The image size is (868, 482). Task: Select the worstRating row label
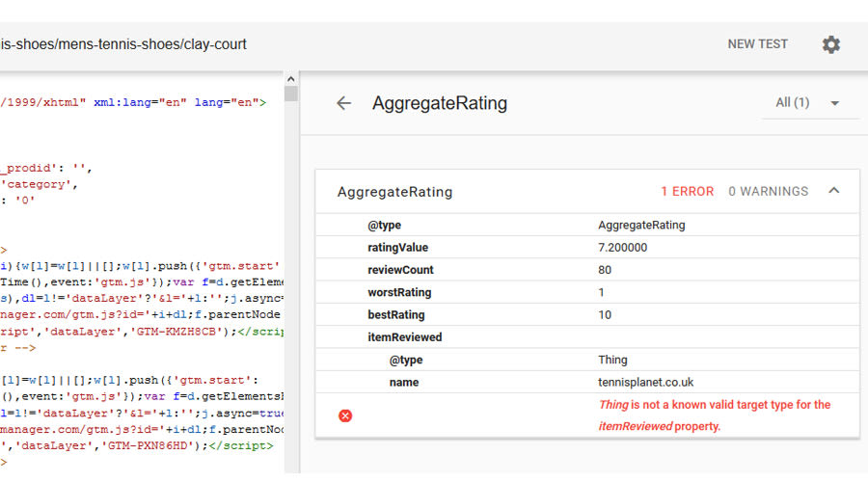pos(399,292)
